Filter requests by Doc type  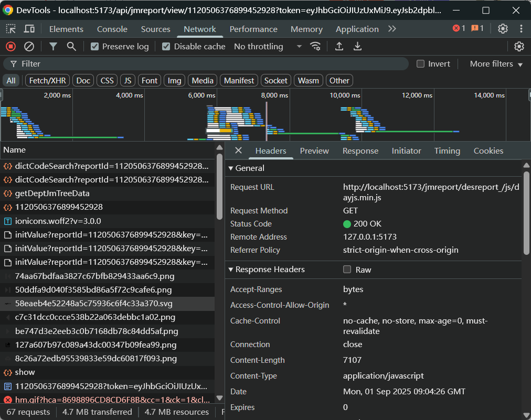coord(83,81)
